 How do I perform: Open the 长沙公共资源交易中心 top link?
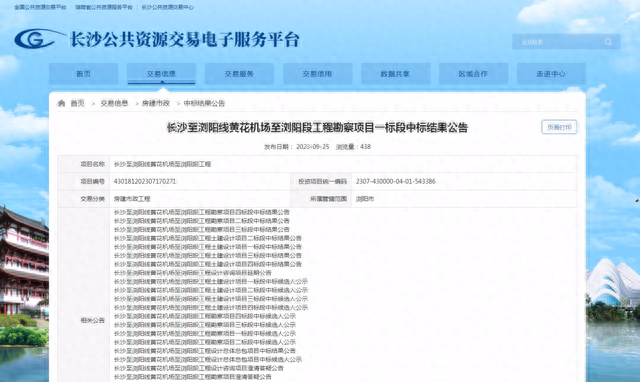coord(167,7)
